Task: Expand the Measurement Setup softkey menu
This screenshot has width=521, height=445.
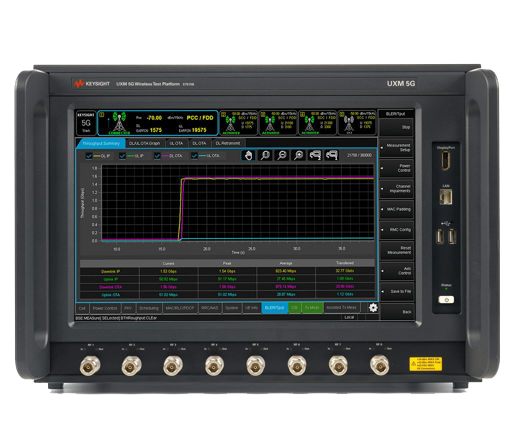Action: (x=397, y=148)
